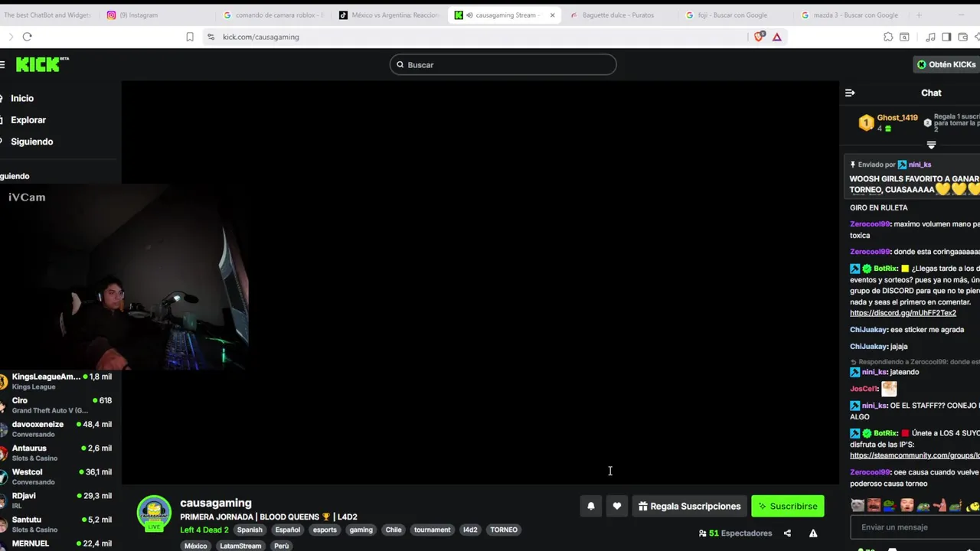Switch to México vs Argentina TikTok tab

point(390,15)
